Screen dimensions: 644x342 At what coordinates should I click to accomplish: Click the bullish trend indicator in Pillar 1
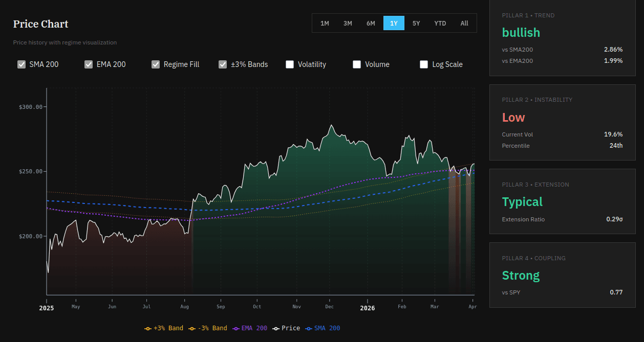point(521,32)
